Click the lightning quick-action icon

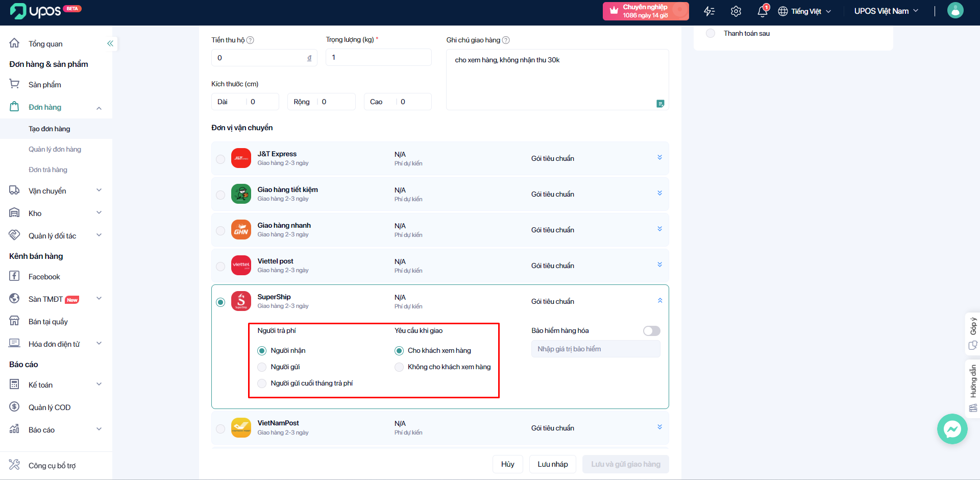tap(709, 11)
